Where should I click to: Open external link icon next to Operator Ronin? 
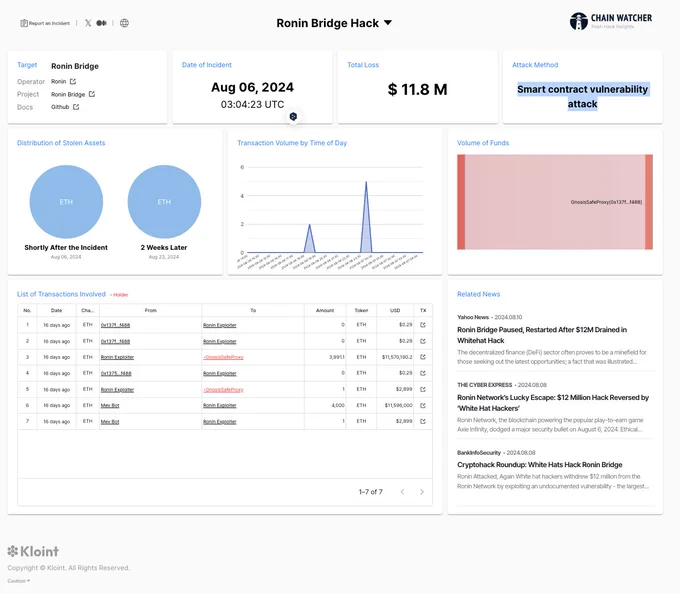click(x=73, y=82)
